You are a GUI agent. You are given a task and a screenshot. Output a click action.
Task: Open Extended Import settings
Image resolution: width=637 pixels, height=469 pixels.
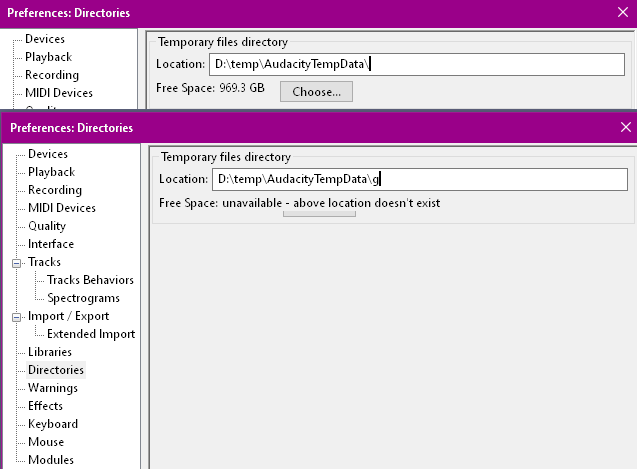point(91,334)
